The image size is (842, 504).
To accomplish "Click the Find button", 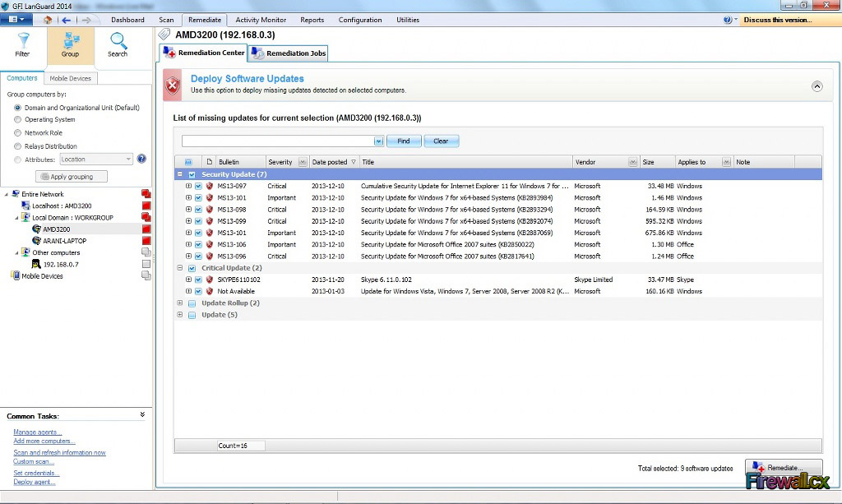I will [404, 141].
